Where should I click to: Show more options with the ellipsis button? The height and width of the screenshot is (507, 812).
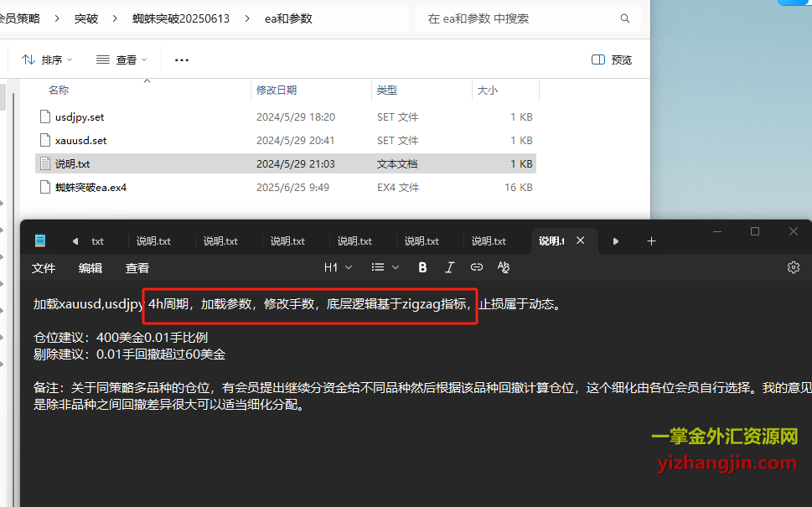pos(182,59)
